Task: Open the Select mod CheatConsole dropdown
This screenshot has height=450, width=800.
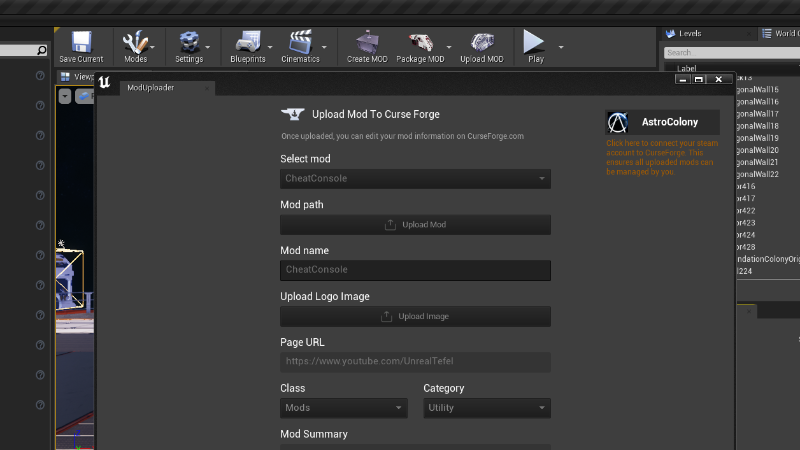Action: (415, 179)
